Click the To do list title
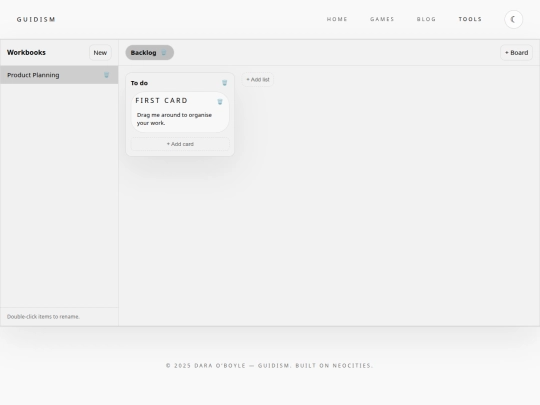 tap(139, 83)
